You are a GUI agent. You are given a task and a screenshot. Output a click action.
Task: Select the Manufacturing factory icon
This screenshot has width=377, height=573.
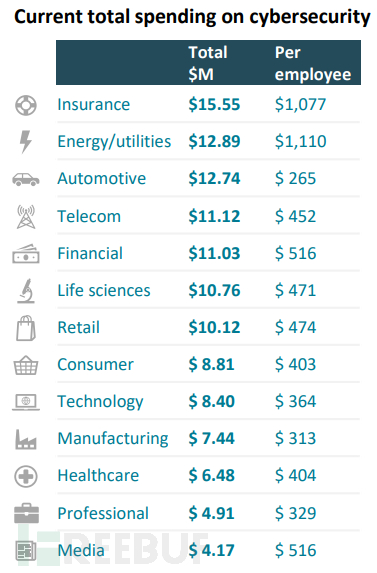pyautogui.click(x=26, y=439)
